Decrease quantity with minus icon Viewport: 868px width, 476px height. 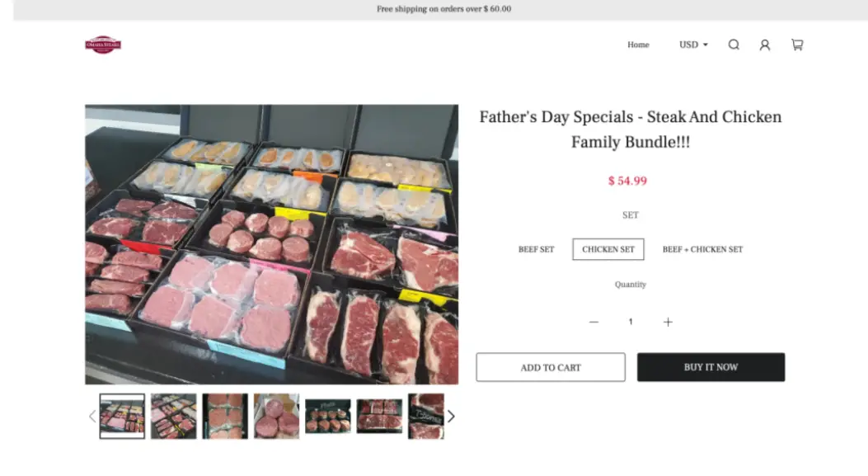(x=594, y=322)
